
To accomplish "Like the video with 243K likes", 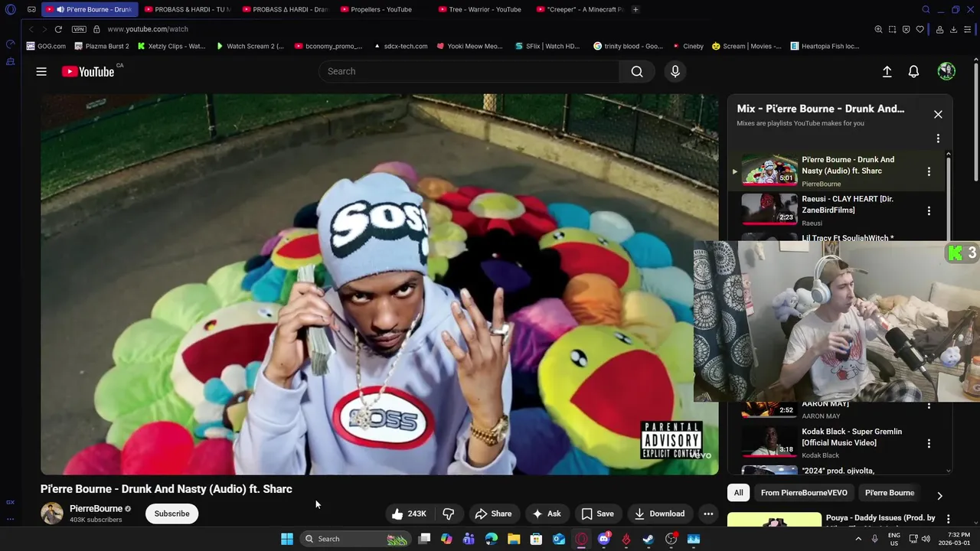I will click(x=409, y=514).
